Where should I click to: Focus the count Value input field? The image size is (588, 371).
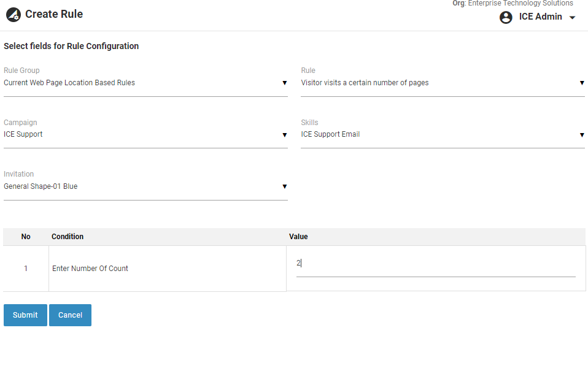pos(435,264)
